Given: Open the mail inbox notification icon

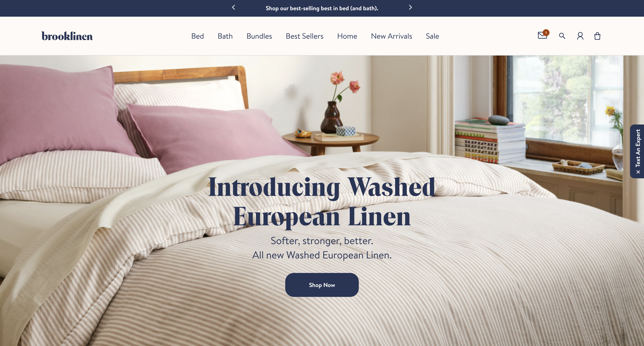Looking at the screenshot, I should coord(542,35).
